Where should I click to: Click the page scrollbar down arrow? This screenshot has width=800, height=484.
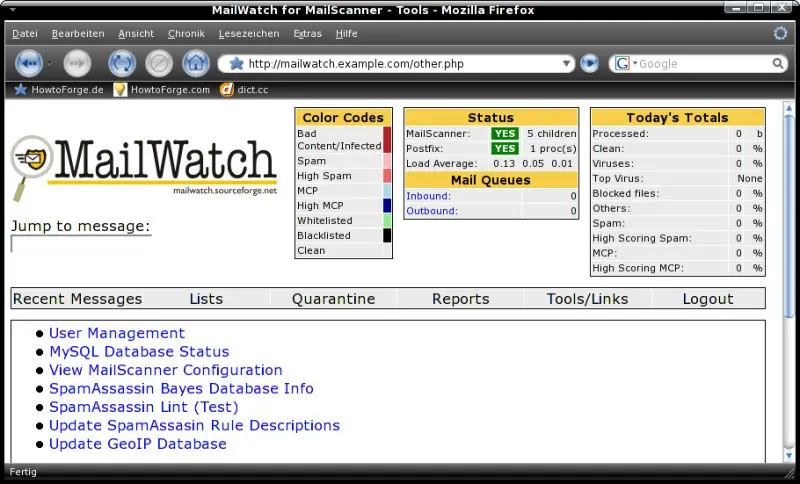point(789,455)
